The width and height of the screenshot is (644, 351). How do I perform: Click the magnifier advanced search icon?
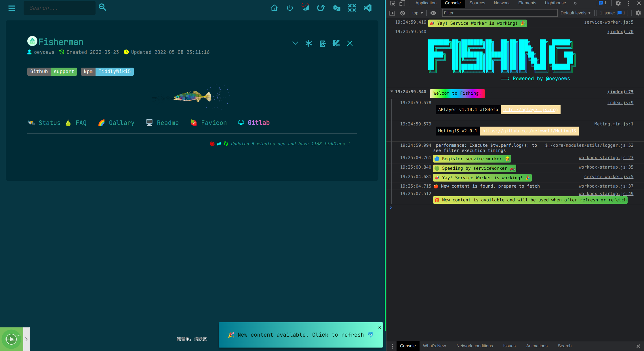(x=102, y=7)
